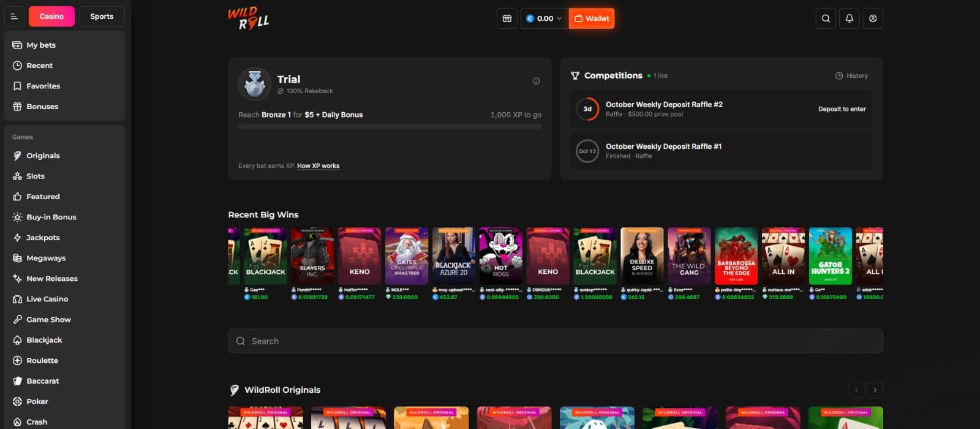Open the Deluxe Speed Blackjack thumbnail
The height and width of the screenshot is (429, 980).
coord(642,256)
